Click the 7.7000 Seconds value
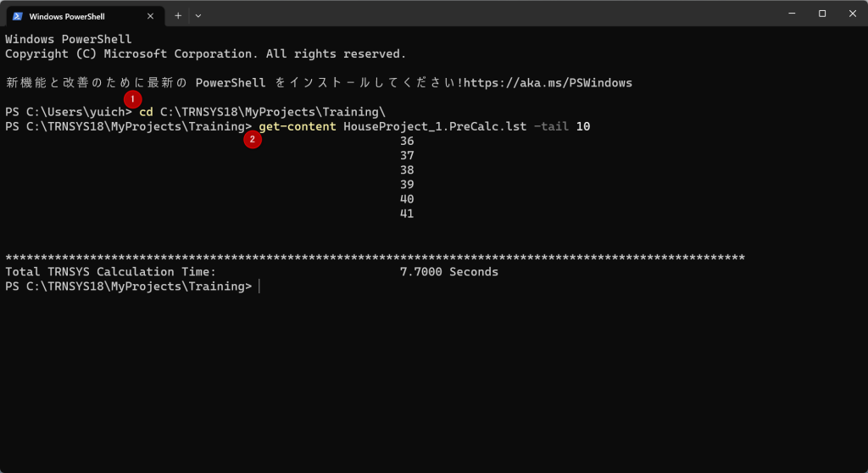Screen dimensions: 868x473 [x=448, y=272]
